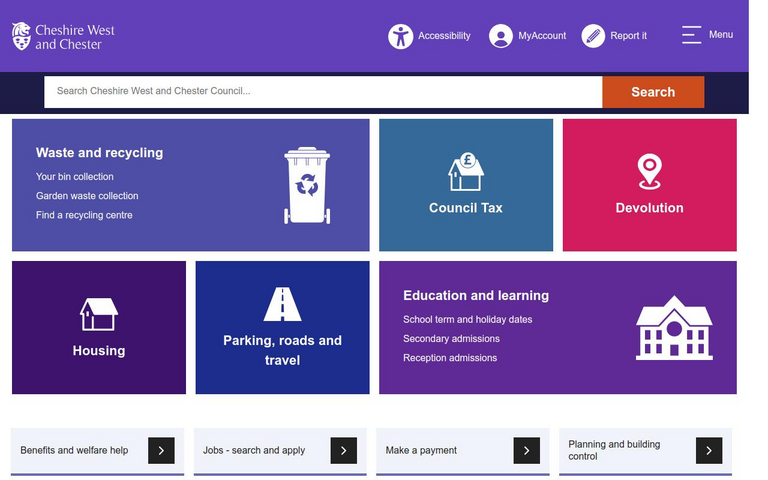Image resolution: width=768 pixels, height=480 pixels.
Task: Open the Housing tile house icon
Action: coord(99,314)
